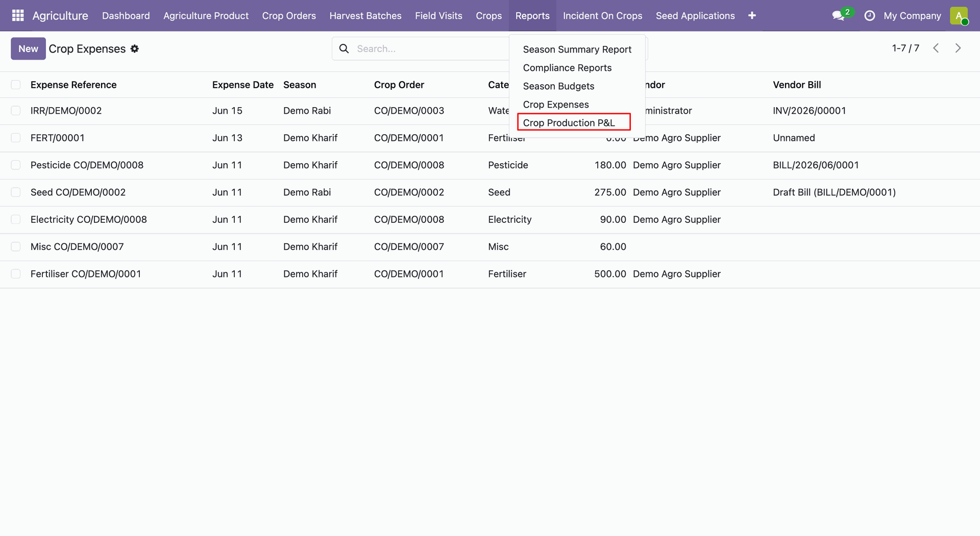This screenshot has height=536, width=980.
Task: Tick the Misc CO/DEMO/0007 row checkbox
Action: point(16,247)
